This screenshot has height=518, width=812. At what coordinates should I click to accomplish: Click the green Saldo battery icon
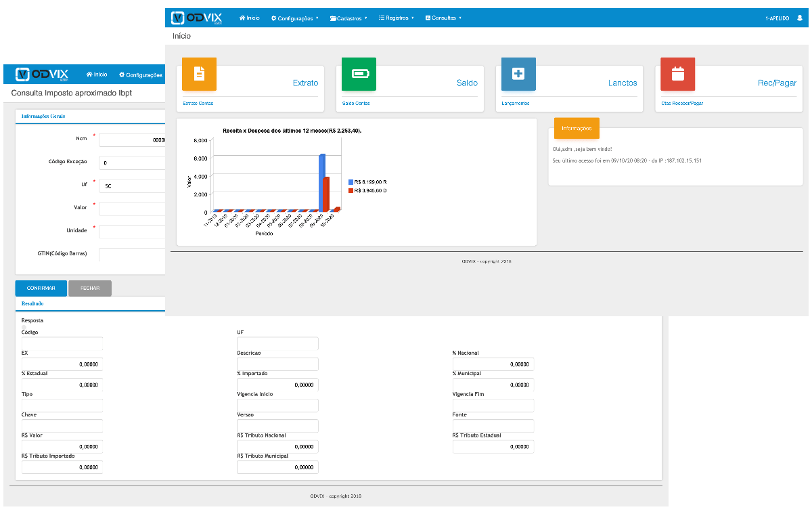359,74
